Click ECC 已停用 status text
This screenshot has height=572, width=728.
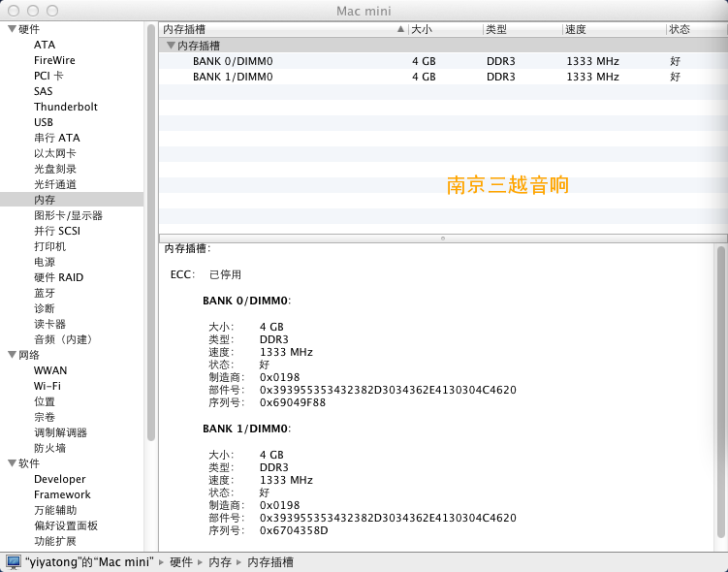tap(225, 275)
